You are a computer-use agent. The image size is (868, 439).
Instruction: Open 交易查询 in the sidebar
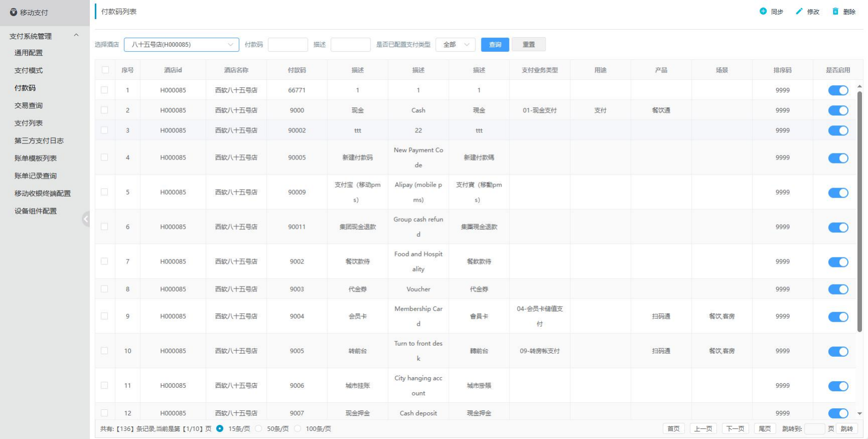(x=29, y=105)
